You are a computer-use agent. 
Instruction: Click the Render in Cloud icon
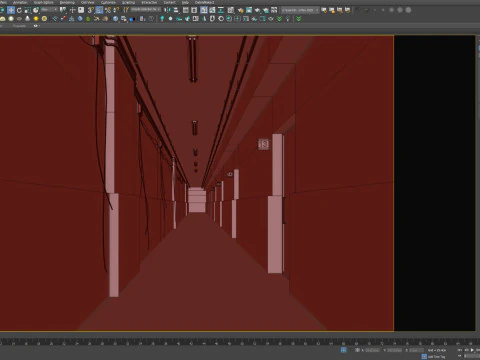coord(266,10)
